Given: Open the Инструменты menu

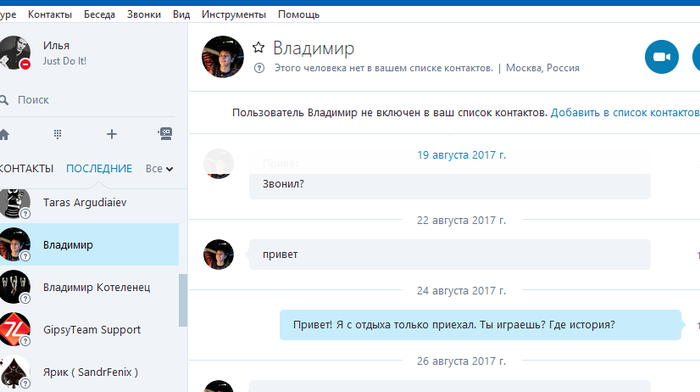Looking at the screenshot, I should click(x=233, y=14).
